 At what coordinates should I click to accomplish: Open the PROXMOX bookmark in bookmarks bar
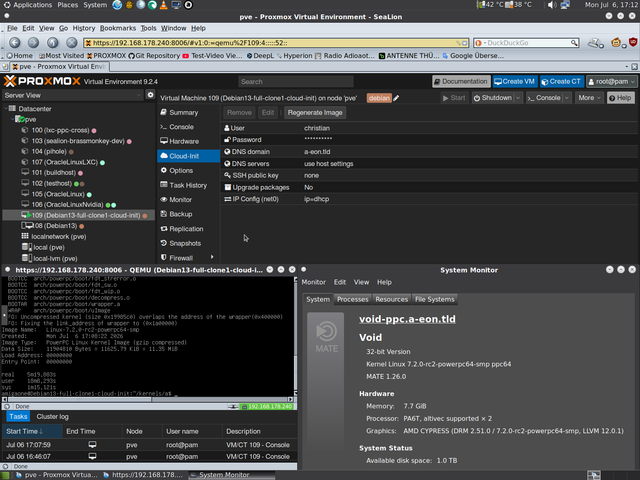[106, 56]
